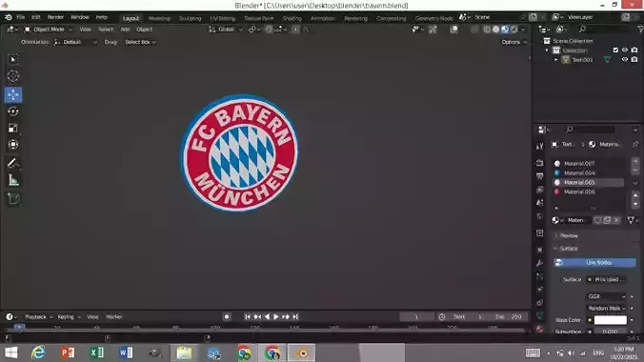644x362 pixels.
Task: Switch to rendered viewport shading
Action: pyautogui.click(x=513, y=30)
